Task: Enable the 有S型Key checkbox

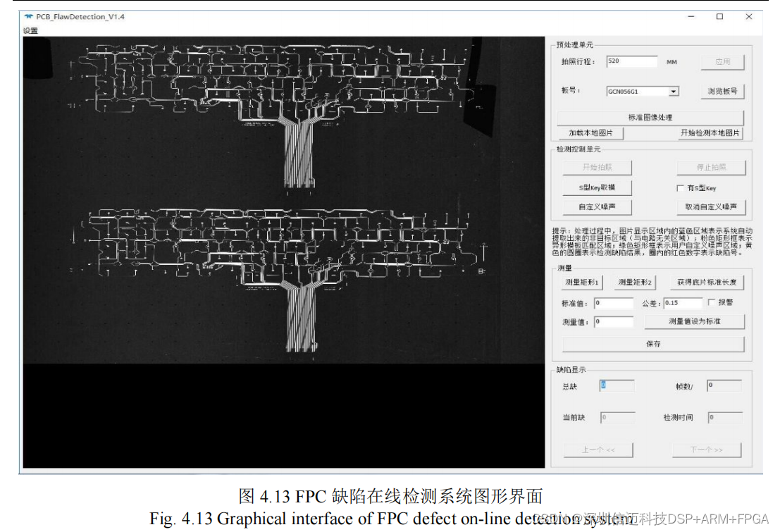Action: click(x=681, y=188)
